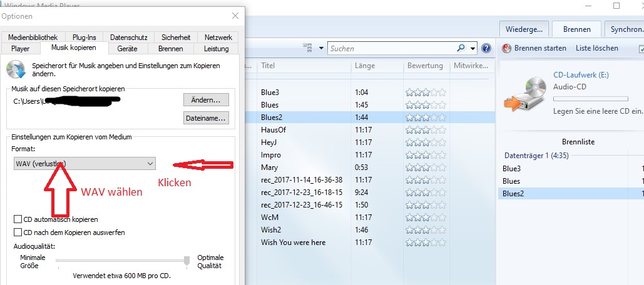Click the burn CD capacity progress bar
Screen dimensions: 644x285
point(591,99)
